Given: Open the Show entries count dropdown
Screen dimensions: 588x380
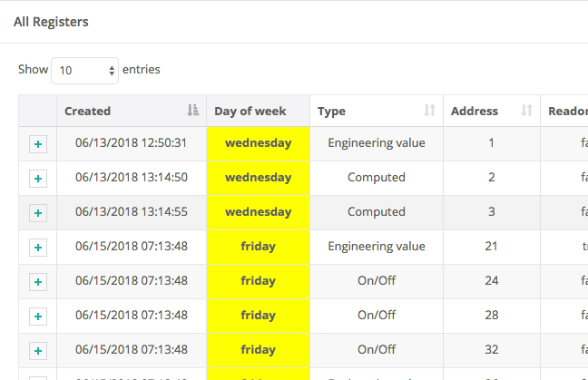Looking at the screenshot, I should (84, 71).
